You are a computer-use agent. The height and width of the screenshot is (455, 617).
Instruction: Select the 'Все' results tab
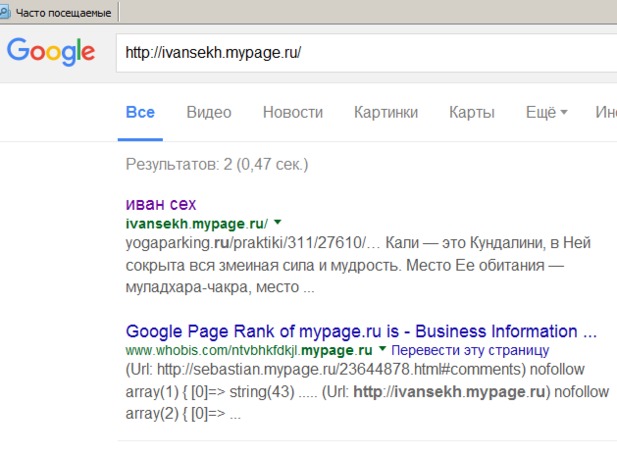140,113
